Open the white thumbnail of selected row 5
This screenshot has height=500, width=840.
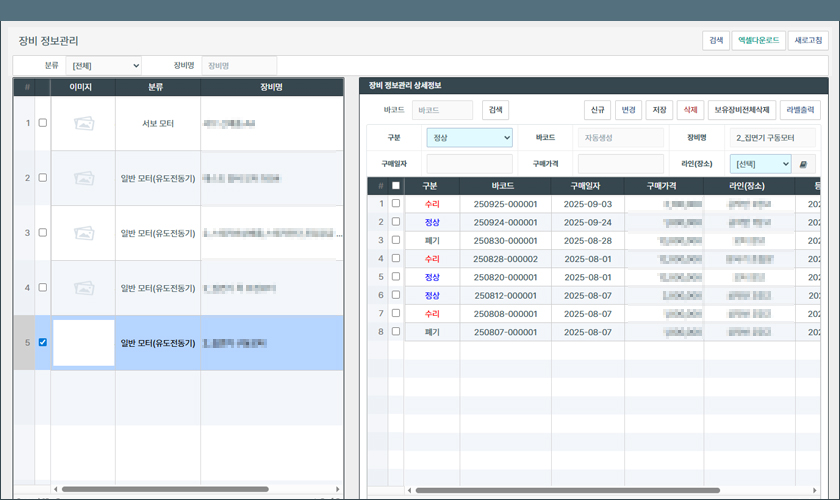pyautogui.click(x=84, y=343)
